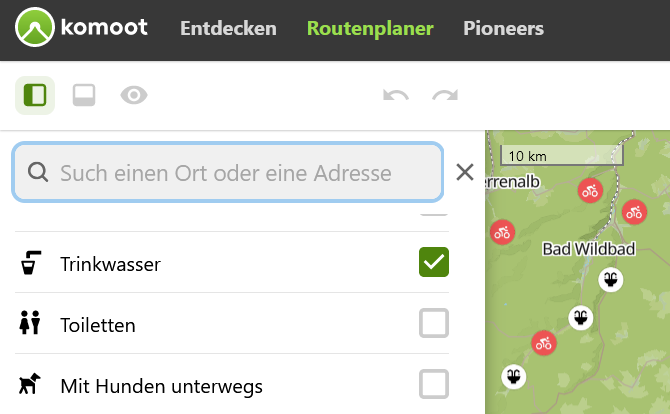Click the 10 km map scale bar

562,156
